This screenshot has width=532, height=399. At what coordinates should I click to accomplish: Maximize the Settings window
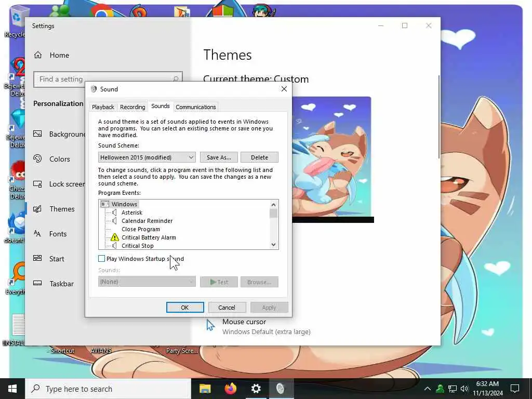404,26
